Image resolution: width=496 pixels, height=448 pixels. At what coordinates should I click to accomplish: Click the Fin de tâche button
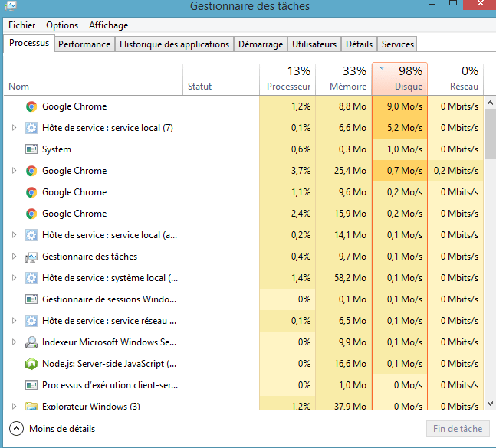pyautogui.click(x=458, y=429)
